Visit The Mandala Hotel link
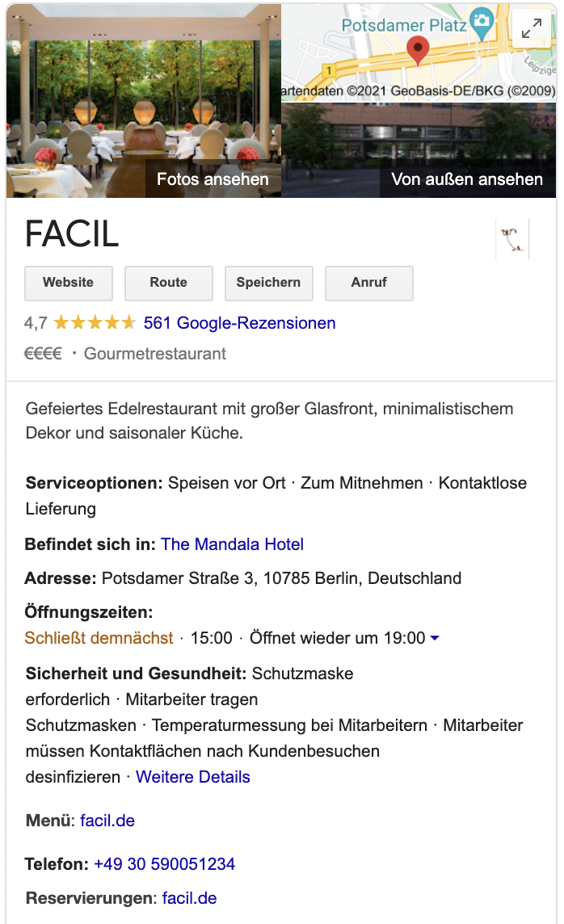This screenshot has width=564, height=924. [x=232, y=544]
